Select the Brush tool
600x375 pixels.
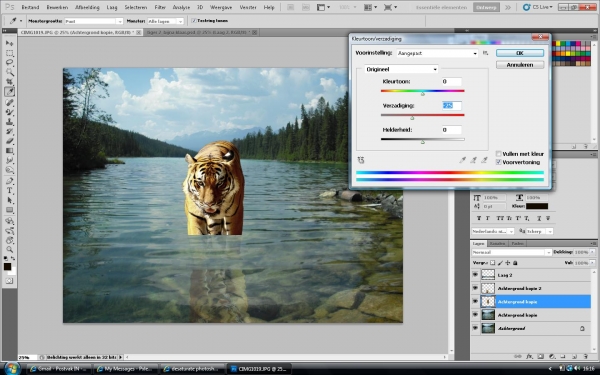pos(9,112)
